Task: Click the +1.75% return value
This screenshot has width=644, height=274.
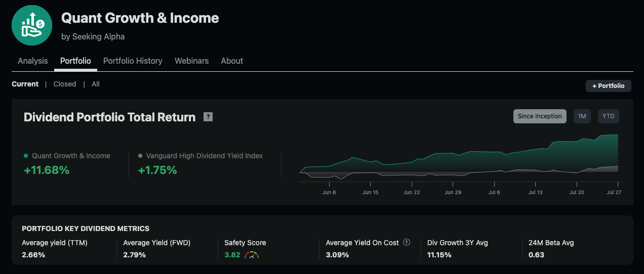Action: click(157, 170)
